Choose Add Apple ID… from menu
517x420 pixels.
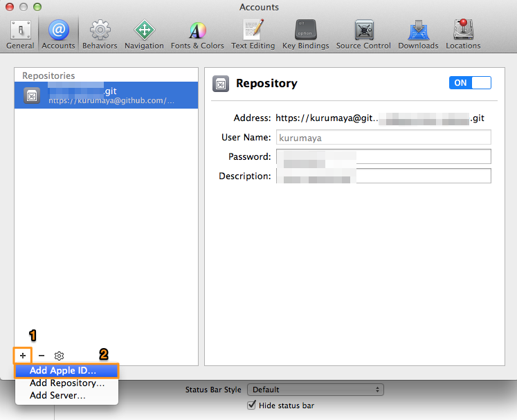(66, 371)
